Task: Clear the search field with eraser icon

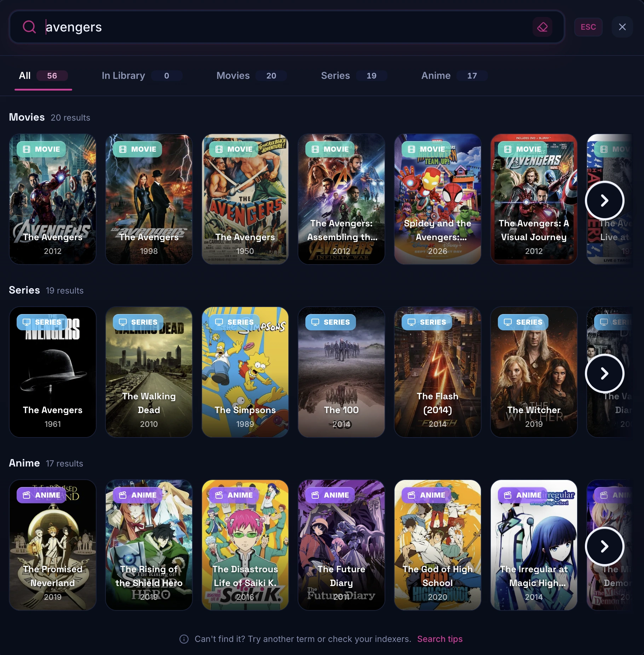Action: click(x=542, y=27)
